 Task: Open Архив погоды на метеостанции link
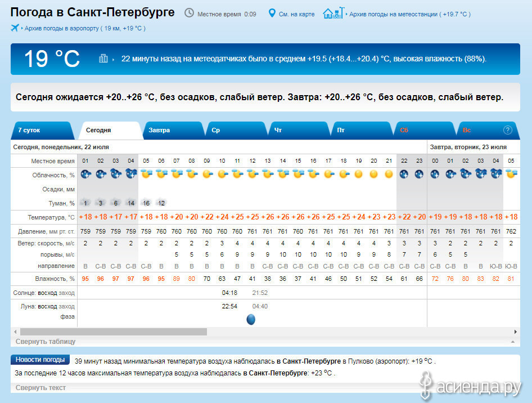pos(410,14)
